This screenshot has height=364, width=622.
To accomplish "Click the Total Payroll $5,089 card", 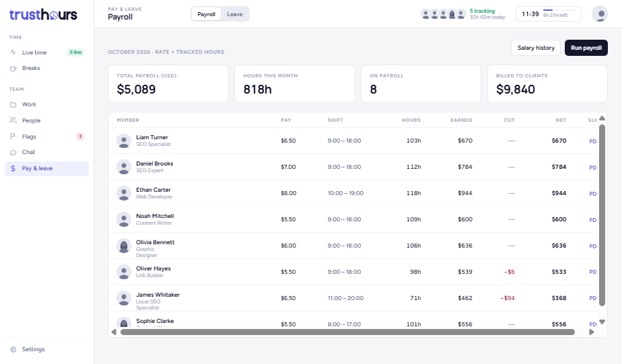I will pos(168,84).
